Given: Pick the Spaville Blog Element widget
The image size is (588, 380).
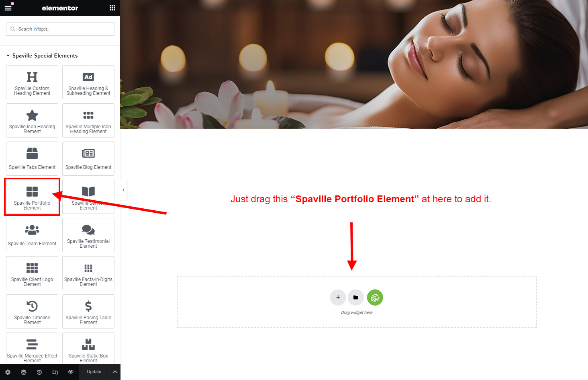Looking at the screenshot, I should click(88, 159).
